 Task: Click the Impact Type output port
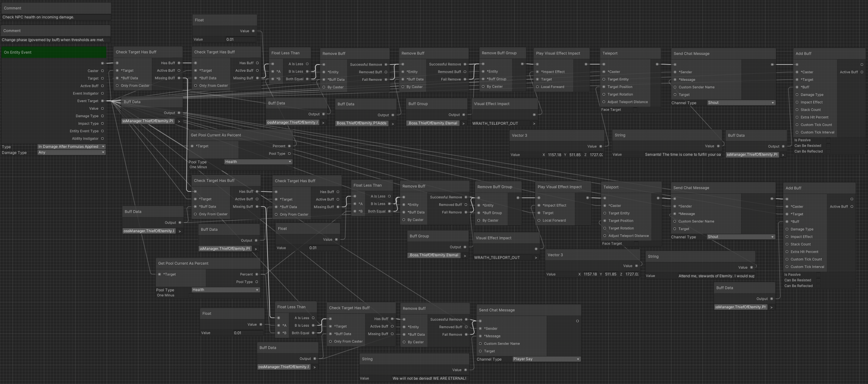click(x=102, y=123)
